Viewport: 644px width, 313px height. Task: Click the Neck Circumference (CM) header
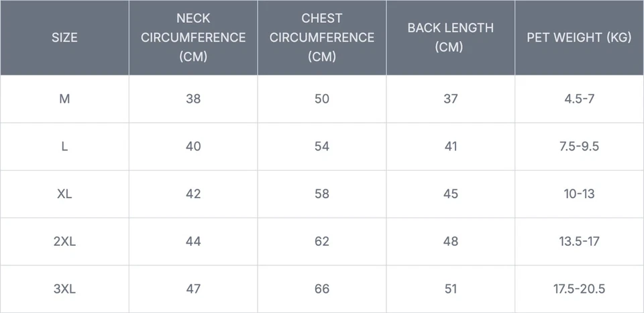click(193, 38)
